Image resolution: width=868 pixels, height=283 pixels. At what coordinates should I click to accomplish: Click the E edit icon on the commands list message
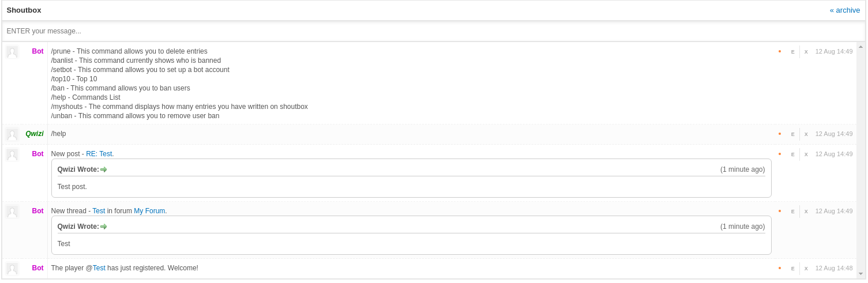[x=792, y=52]
